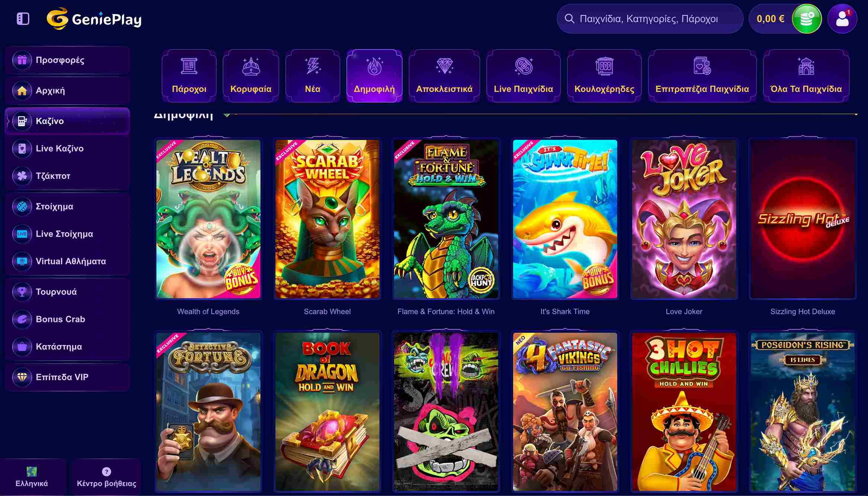Select Τουρνουά trophy icon
The image size is (868, 496).
click(x=22, y=292)
